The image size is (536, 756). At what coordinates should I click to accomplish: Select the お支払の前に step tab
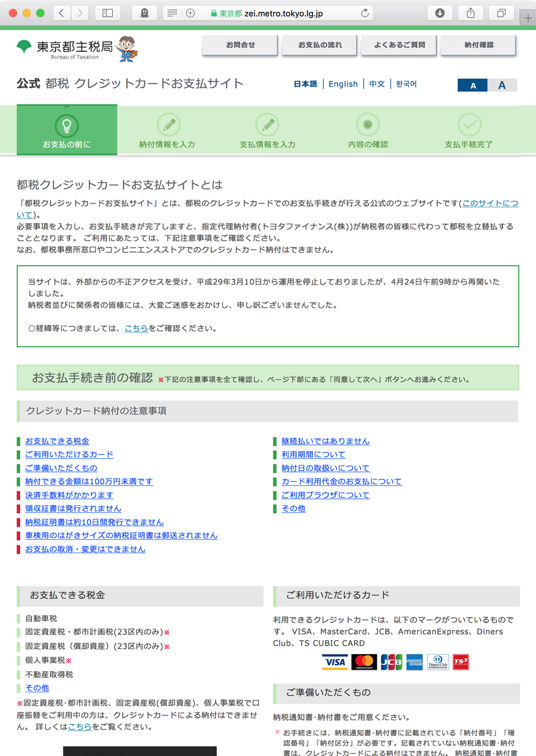click(67, 130)
